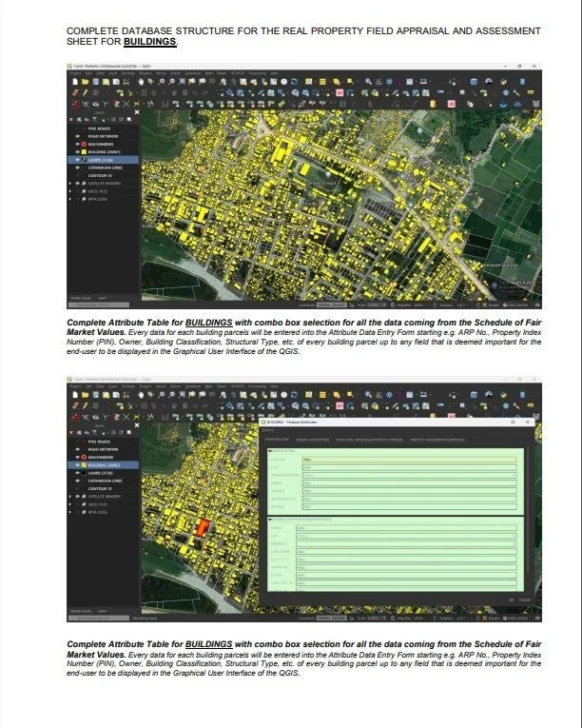Collapse first group box triangle in Feature Attributes dialog

click(x=270, y=451)
